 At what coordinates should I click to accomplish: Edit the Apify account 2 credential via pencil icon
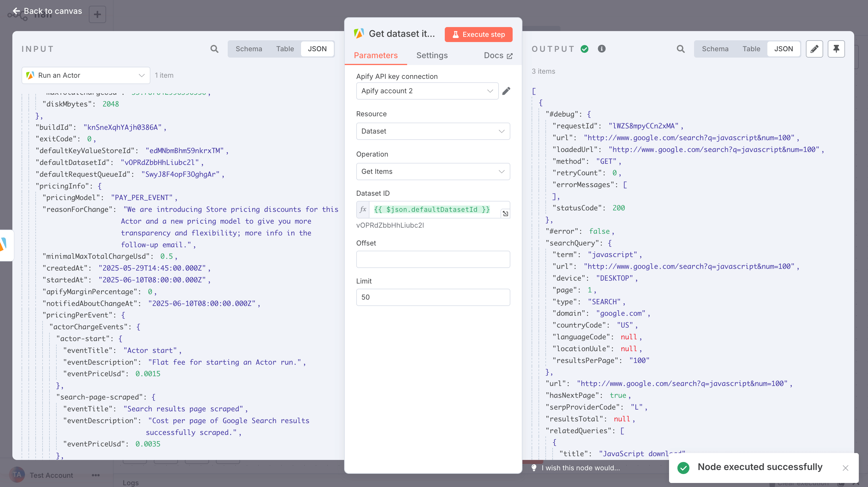(x=507, y=91)
